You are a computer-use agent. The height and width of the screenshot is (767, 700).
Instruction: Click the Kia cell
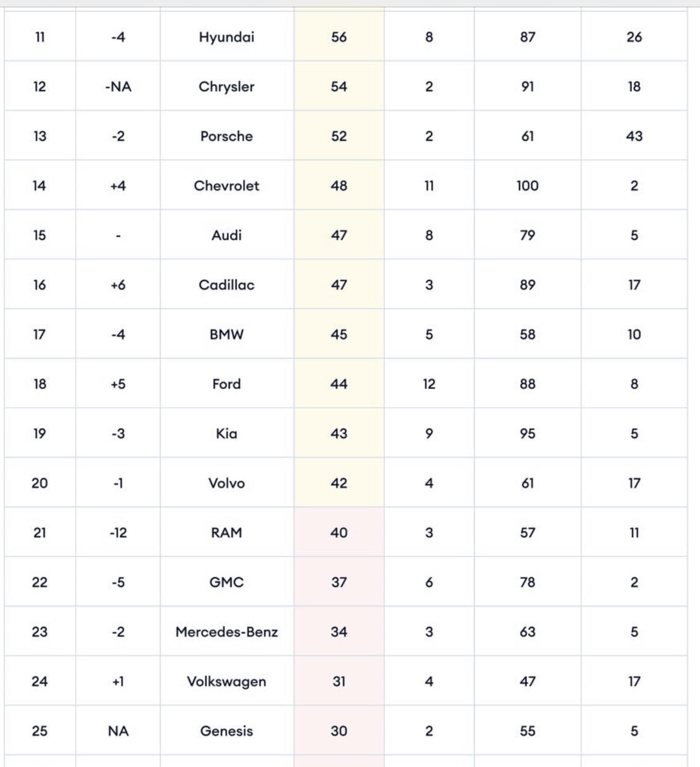[227, 433]
